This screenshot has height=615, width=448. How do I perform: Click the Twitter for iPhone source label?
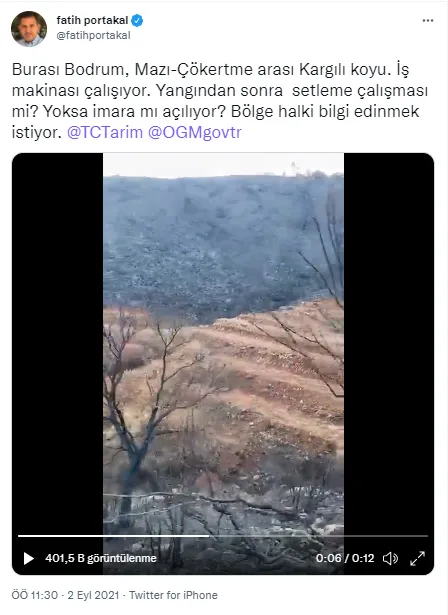173,595
